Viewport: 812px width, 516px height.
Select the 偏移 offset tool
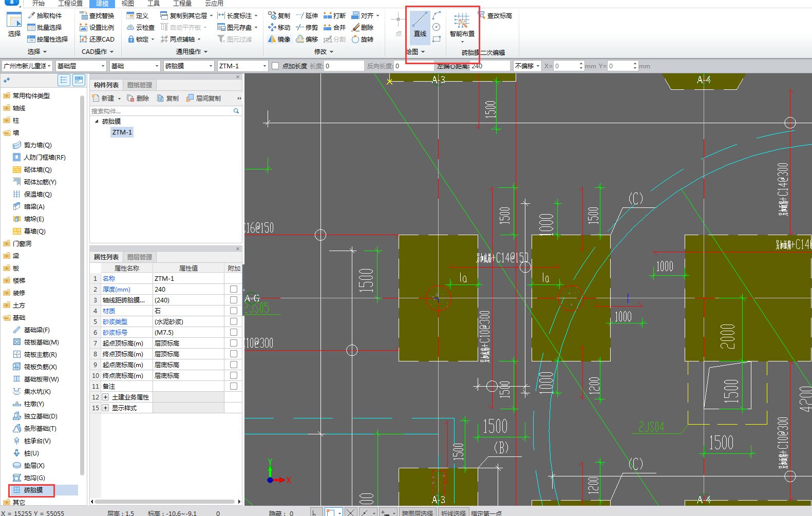click(307, 39)
